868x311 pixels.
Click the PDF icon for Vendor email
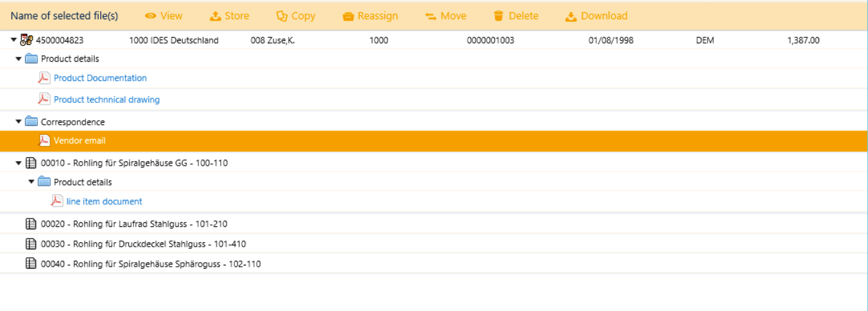(x=44, y=141)
